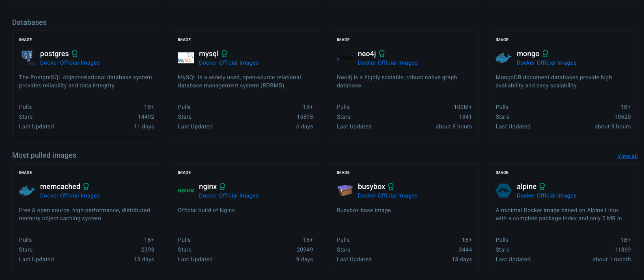Click the Alpine Linux minimal image description
The height and width of the screenshot is (280, 644).
click(x=560, y=214)
